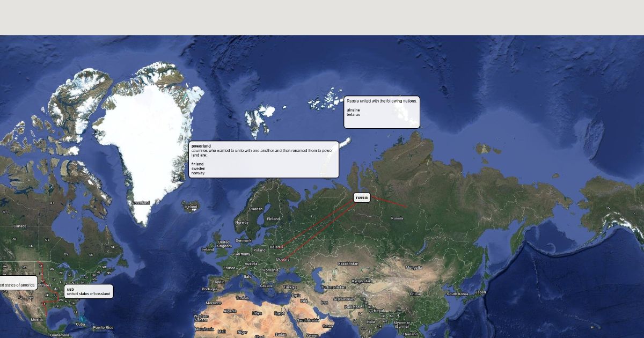The height and width of the screenshot is (338, 644).
Task: Click the Iceland map label
Action: tap(191, 207)
